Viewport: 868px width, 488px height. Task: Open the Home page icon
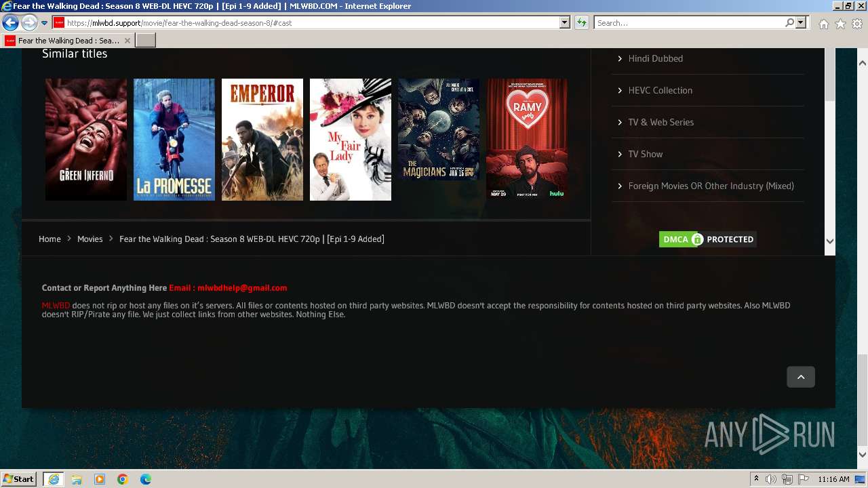823,24
